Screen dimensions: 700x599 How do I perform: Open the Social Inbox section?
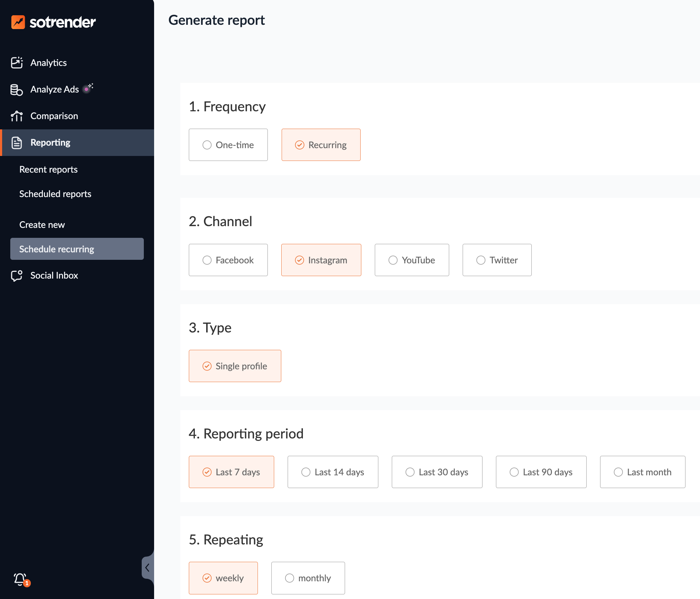tap(77, 275)
